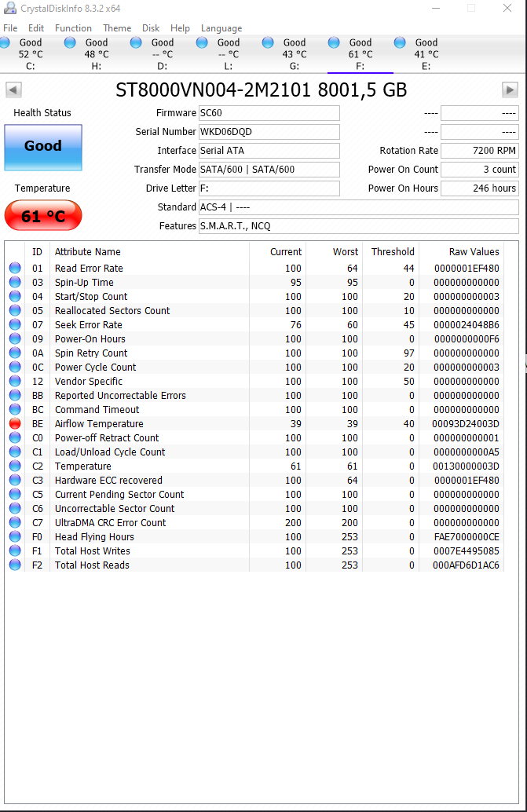This screenshot has height=812, width=527.
Task: Select the Hardware ECC recovered row
Action: 256,480
